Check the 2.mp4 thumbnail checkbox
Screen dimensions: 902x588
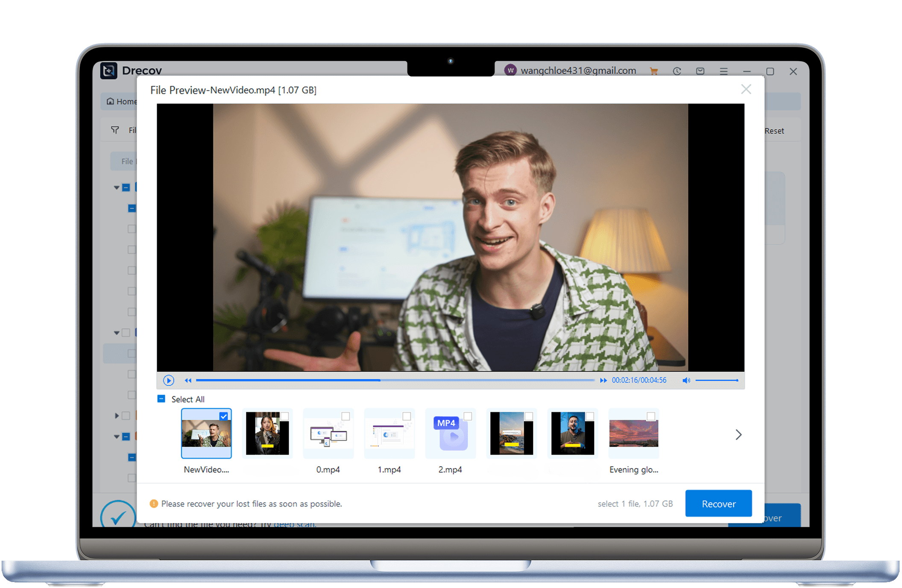tap(468, 416)
